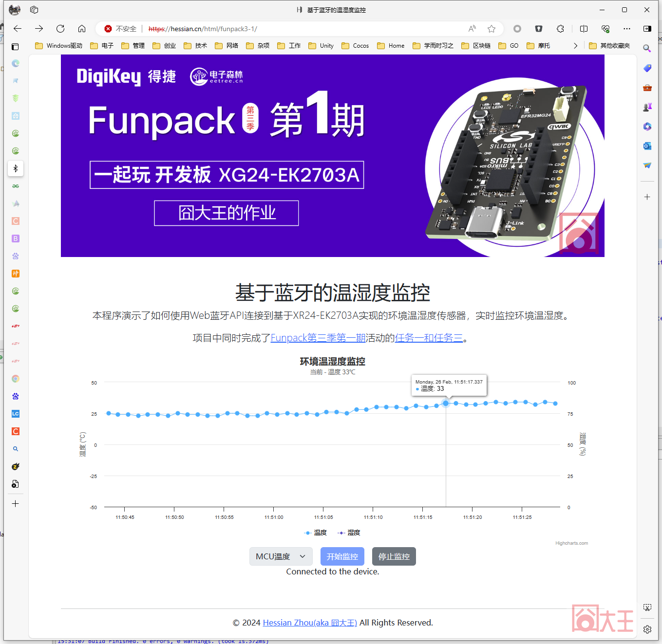The width and height of the screenshot is (662, 644).
Task: Click the first temperature data point on chart
Action: 109,413
